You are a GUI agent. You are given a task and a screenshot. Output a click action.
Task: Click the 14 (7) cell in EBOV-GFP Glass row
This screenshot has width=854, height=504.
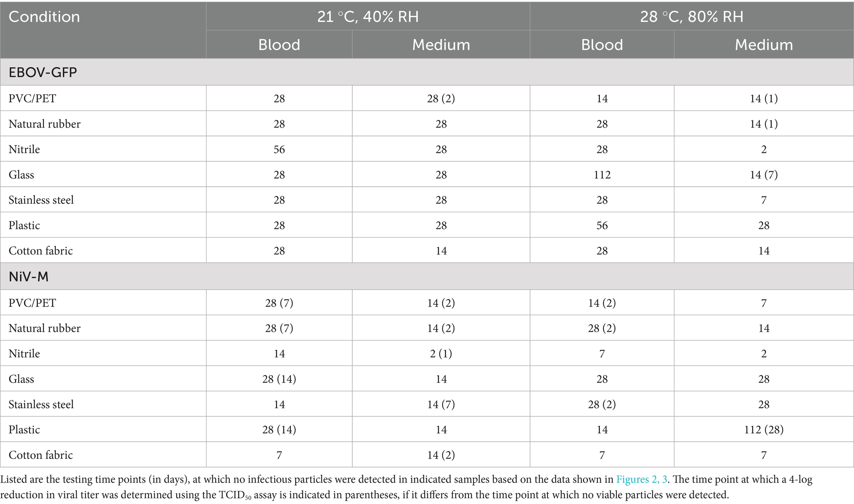(764, 175)
